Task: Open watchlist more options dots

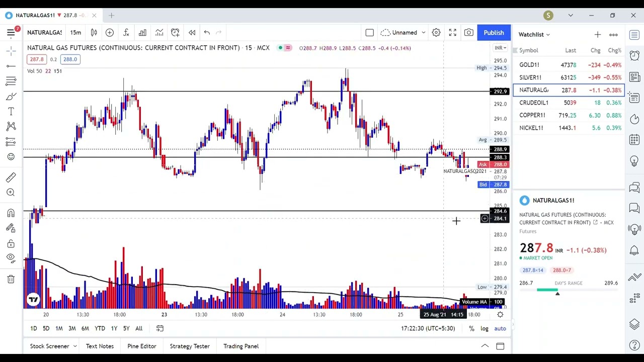Action: 613,35
